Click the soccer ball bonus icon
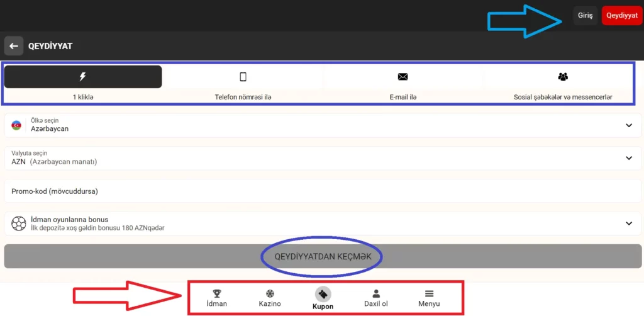Viewport: 644px width, 316px height. [19, 223]
